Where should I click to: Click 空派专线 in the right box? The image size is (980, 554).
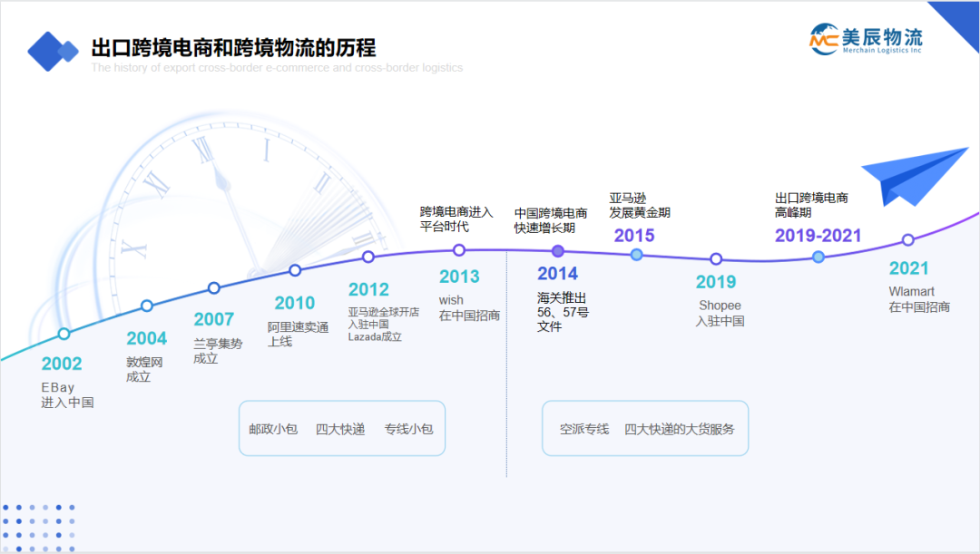(x=584, y=429)
